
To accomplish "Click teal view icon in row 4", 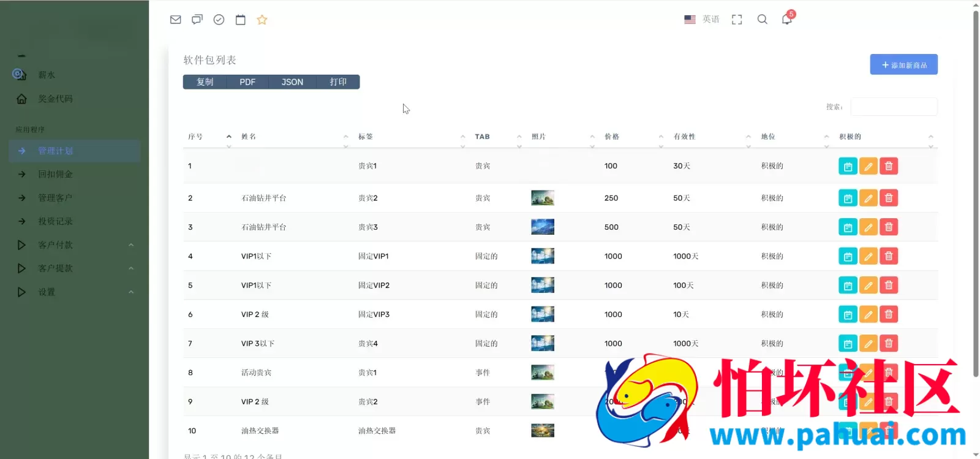I will coord(848,256).
